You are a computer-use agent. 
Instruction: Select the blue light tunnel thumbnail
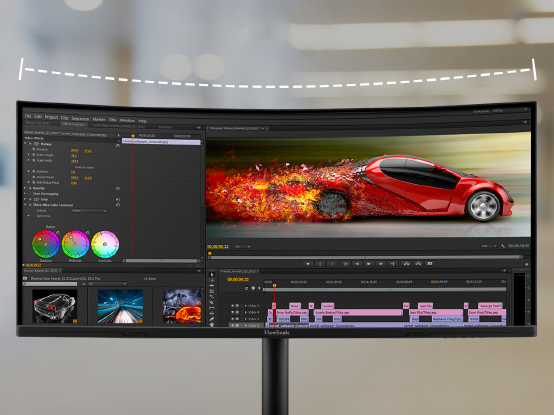120,306
